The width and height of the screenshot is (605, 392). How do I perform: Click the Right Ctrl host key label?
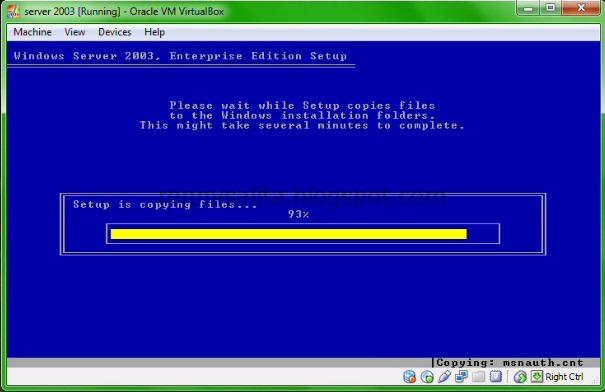point(564,377)
